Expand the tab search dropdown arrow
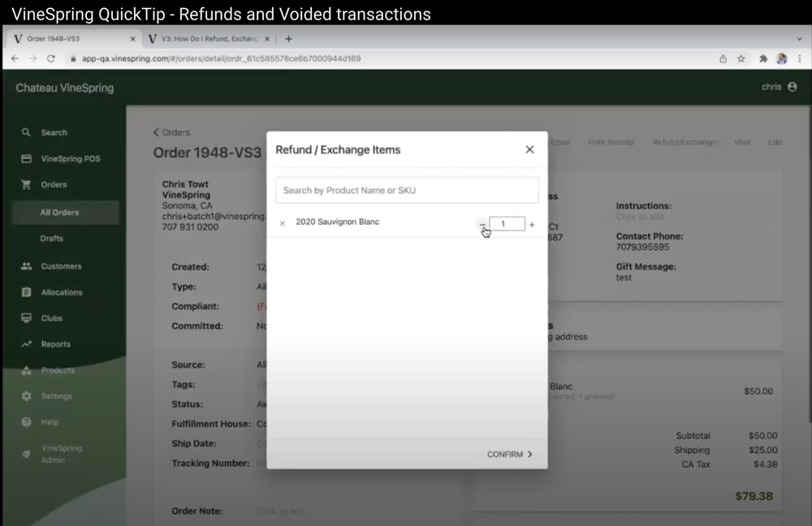This screenshot has height=526, width=812. (799, 39)
